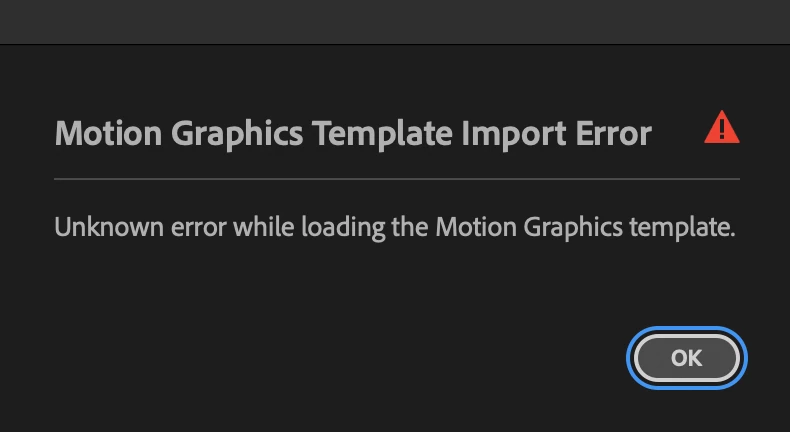Acknowledge the template loading error via OK
The image size is (790, 432).
click(x=687, y=358)
